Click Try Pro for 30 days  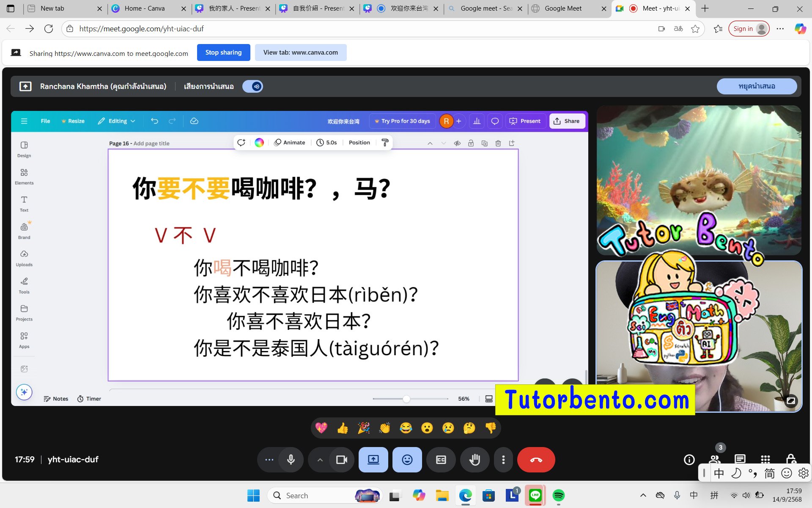click(x=402, y=121)
